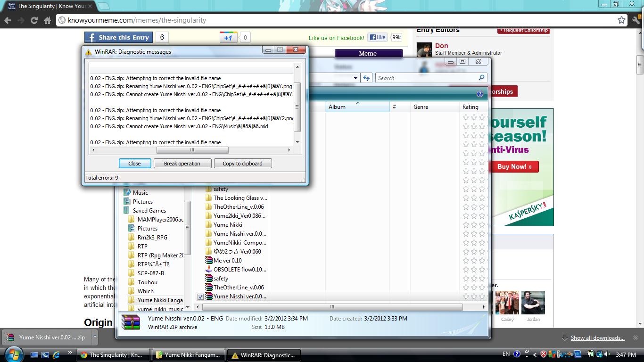This screenshot has height=362, width=644.
Task: Rate the Yume Nikki folder with first star
Action: coord(466,225)
